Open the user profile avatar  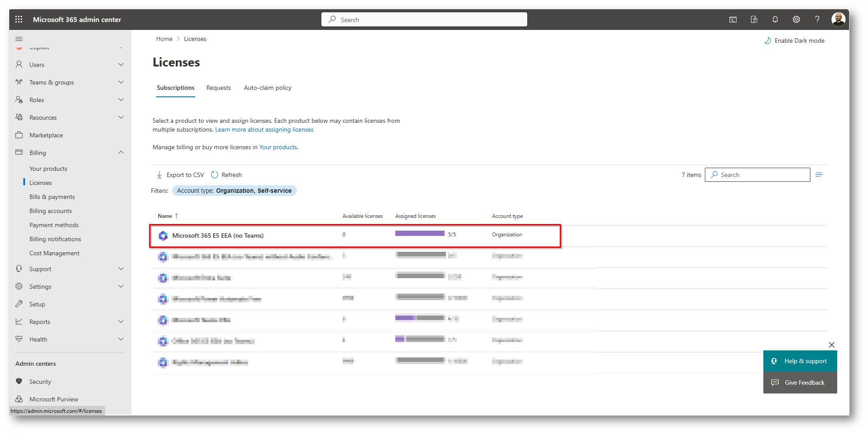[838, 19]
